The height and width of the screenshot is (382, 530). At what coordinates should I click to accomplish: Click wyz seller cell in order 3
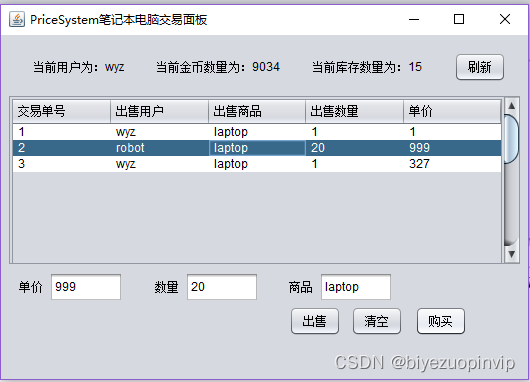pos(160,164)
